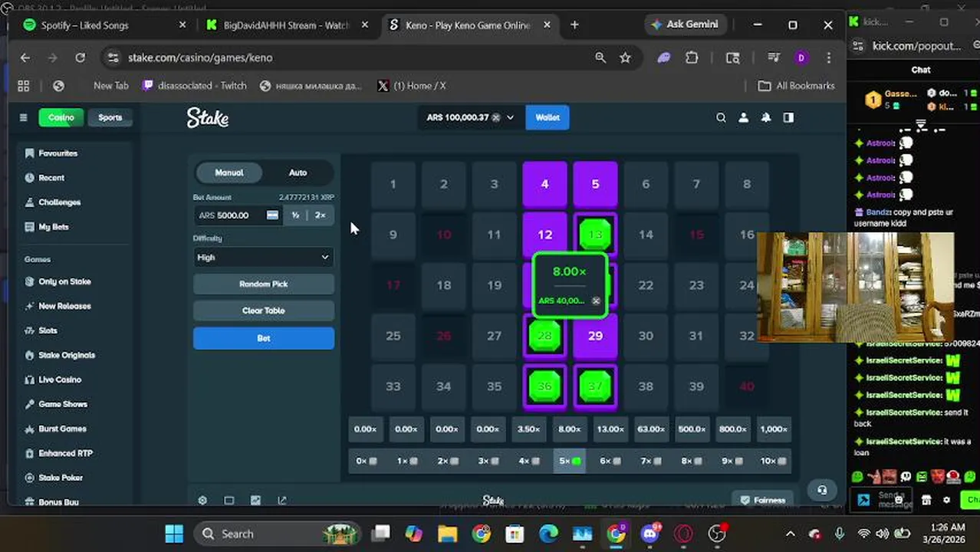Click the blue Bet button

(x=263, y=338)
